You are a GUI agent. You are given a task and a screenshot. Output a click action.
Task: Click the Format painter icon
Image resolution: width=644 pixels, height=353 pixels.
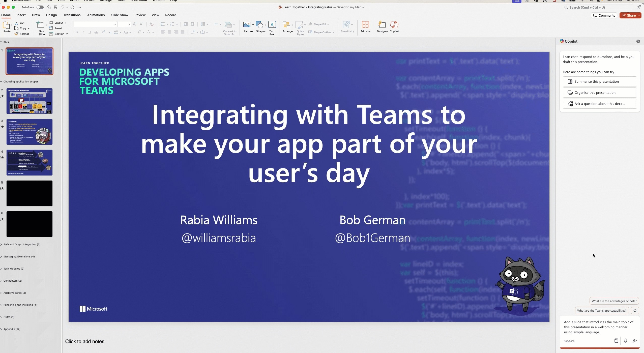16,34
